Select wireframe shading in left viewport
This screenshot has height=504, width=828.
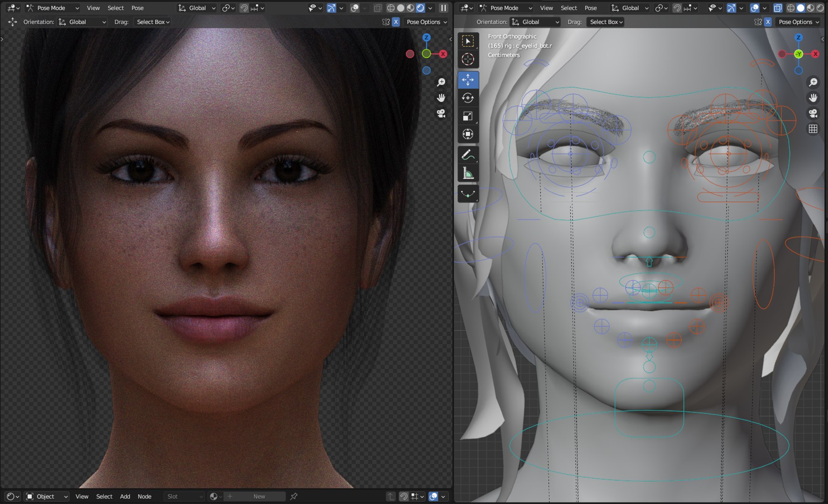pyautogui.click(x=391, y=8)
